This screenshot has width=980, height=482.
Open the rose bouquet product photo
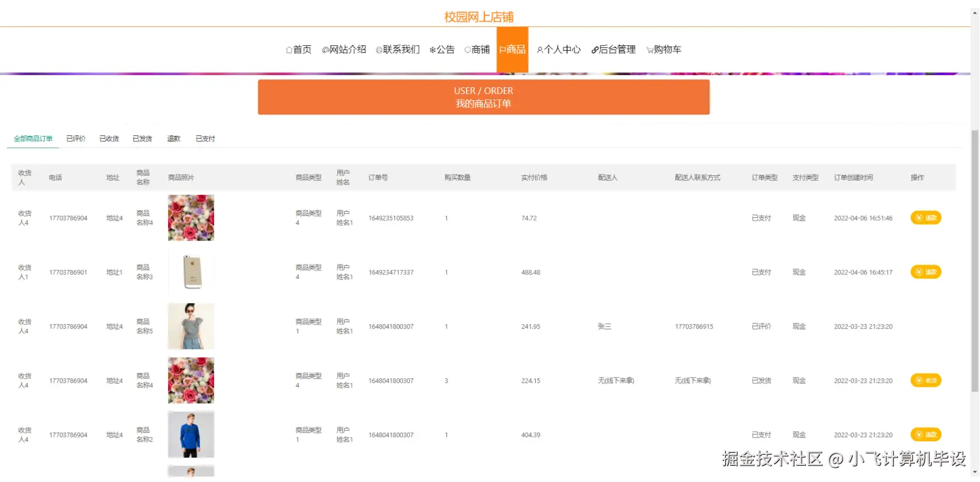191,217
